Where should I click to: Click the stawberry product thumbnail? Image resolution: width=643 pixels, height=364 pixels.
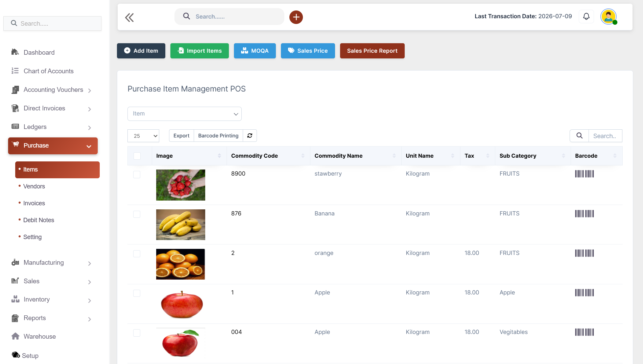point(181,185)
